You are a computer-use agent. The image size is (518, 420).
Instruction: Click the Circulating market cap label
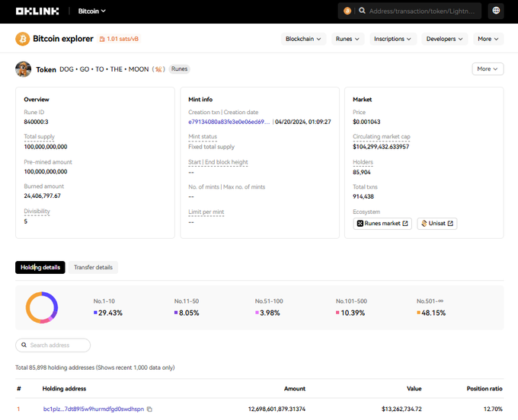[x=381, y=137]
